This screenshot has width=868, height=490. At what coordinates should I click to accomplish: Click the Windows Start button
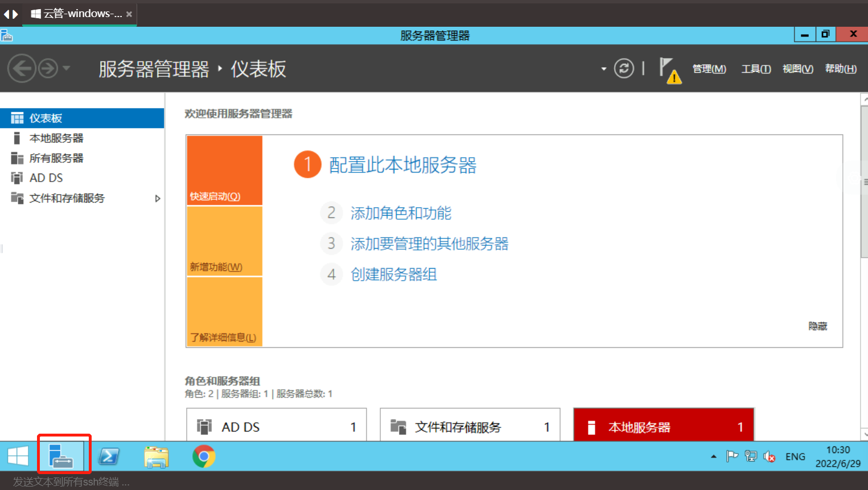pyautogui.click(x=18, y=456)
